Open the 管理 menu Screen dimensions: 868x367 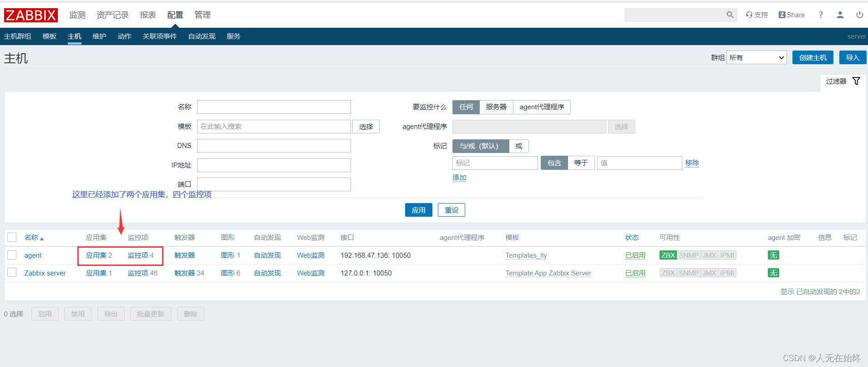pos(203,15)
